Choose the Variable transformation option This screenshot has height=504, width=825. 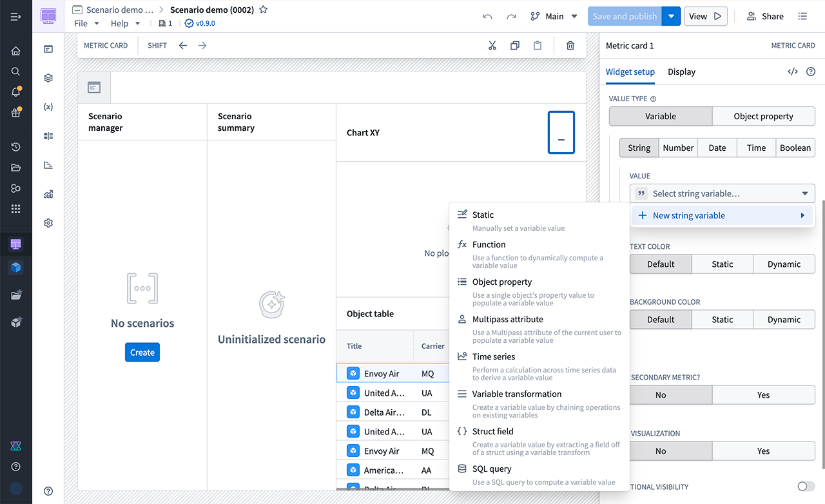539,403
